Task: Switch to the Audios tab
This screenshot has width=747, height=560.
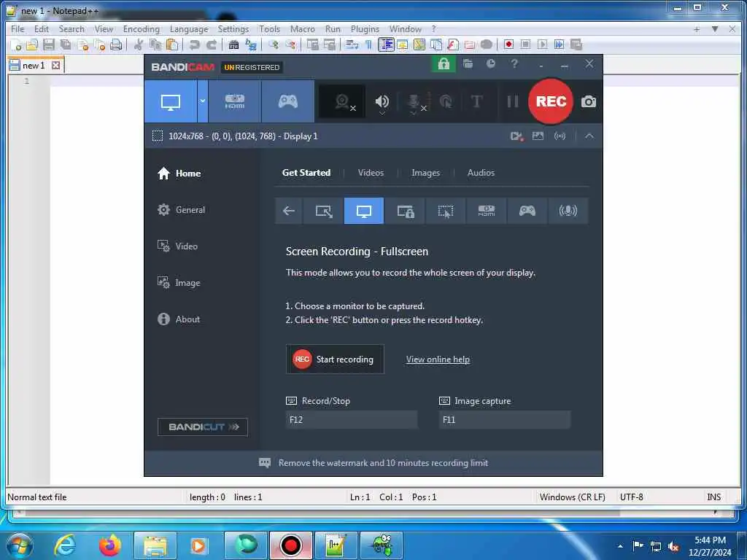Action: click(x=481, y=173)
